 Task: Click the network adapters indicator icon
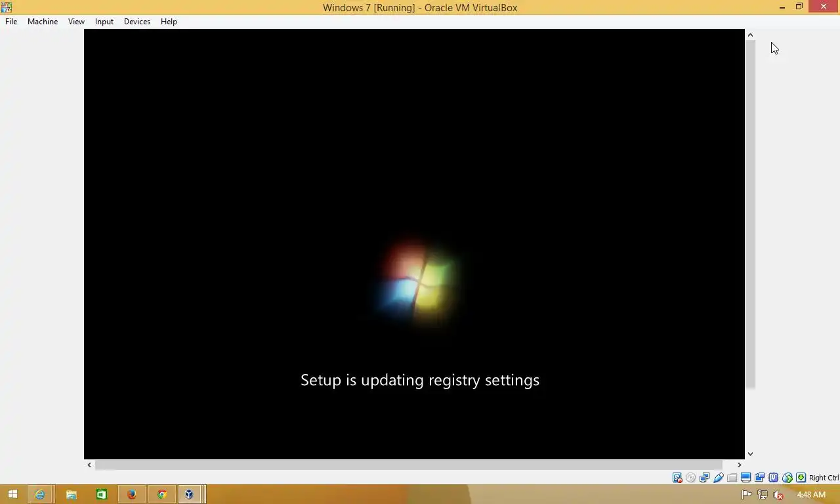point(704,478)
